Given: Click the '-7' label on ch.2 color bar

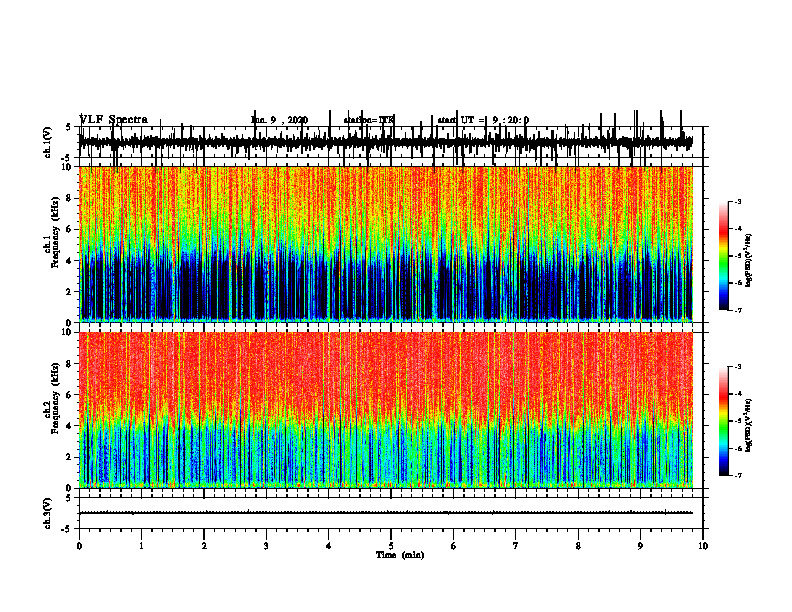Looking at the screenshot, I should coord(738,475).
